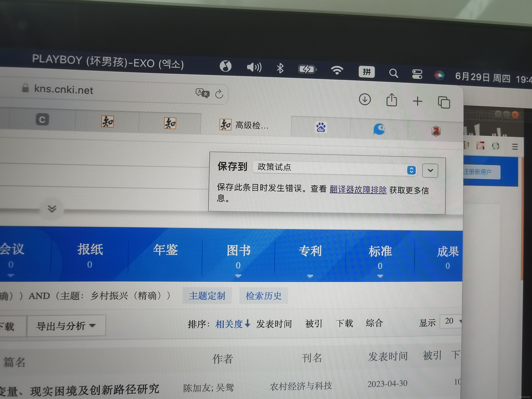Open Safari downloads icon
Viewport: 532px width, 399px height.
365,99
